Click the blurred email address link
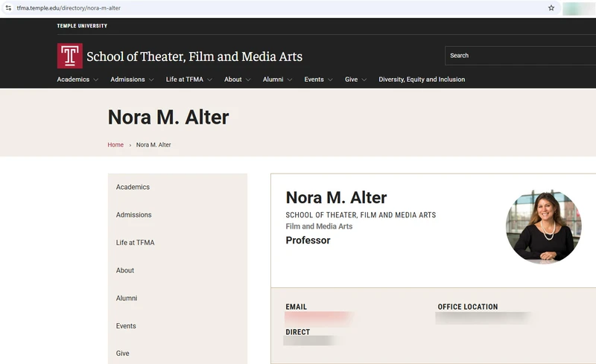596x364 pixels. tap(319, 319)
